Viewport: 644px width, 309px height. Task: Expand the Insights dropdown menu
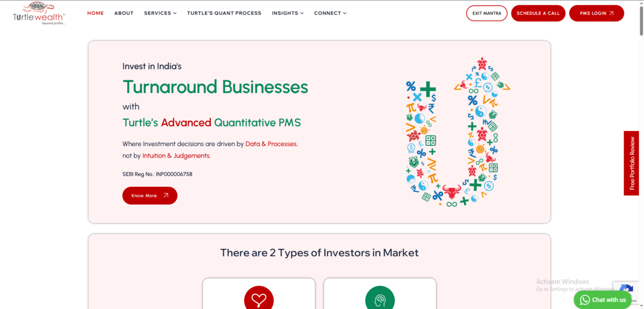click(x=288, y=13)
